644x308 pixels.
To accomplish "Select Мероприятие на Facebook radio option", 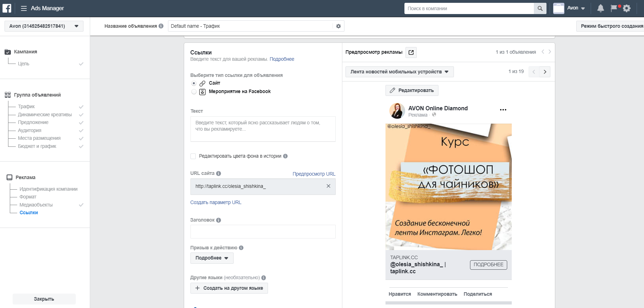I will (194, 92).
